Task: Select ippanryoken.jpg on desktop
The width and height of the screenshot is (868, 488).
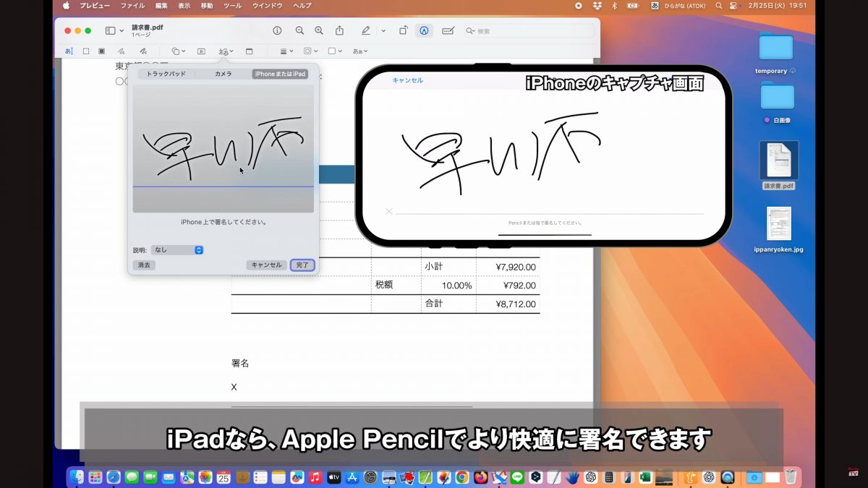Action: pyautogui.click(x=779, y=224)
